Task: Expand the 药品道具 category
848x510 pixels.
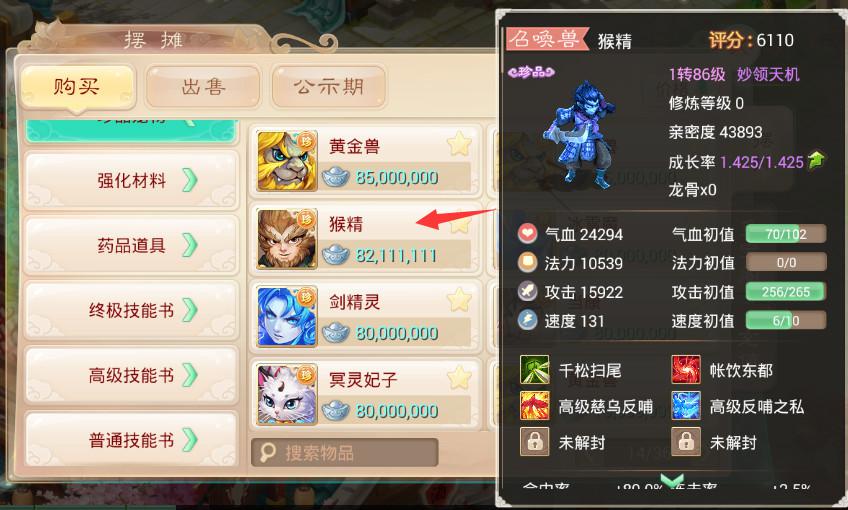Action: [131, 245]
